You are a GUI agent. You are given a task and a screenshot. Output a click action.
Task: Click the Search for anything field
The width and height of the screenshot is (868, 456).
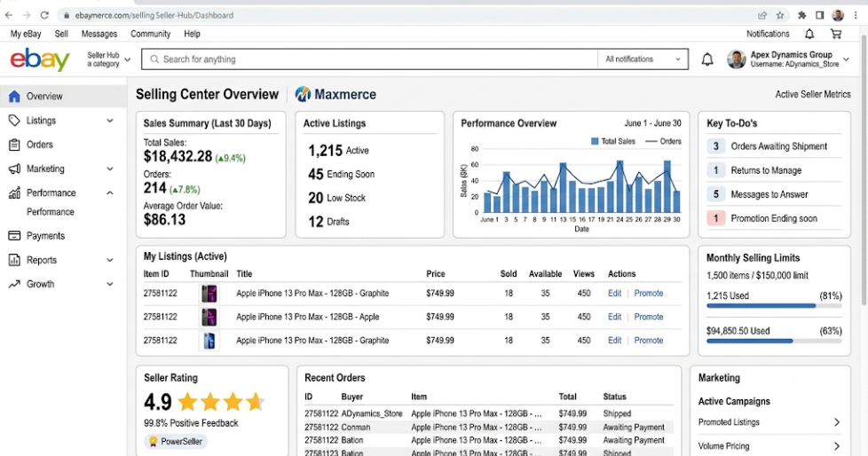tap(369, 59)
